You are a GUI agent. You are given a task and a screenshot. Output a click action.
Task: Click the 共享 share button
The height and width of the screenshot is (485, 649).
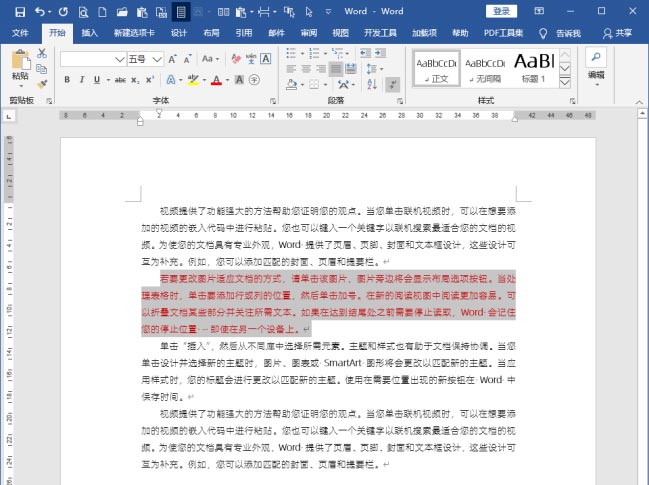(617, 33)
